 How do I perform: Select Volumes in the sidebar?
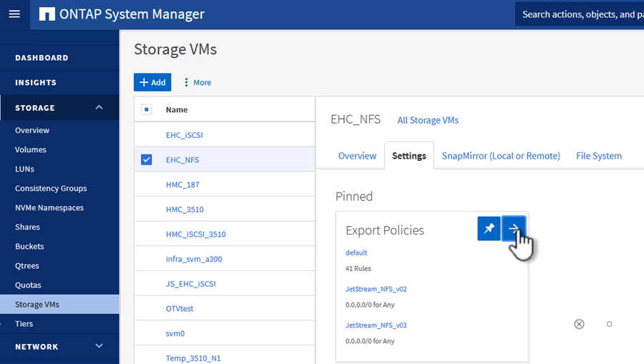pyautogui.click(x=31, y=149)
